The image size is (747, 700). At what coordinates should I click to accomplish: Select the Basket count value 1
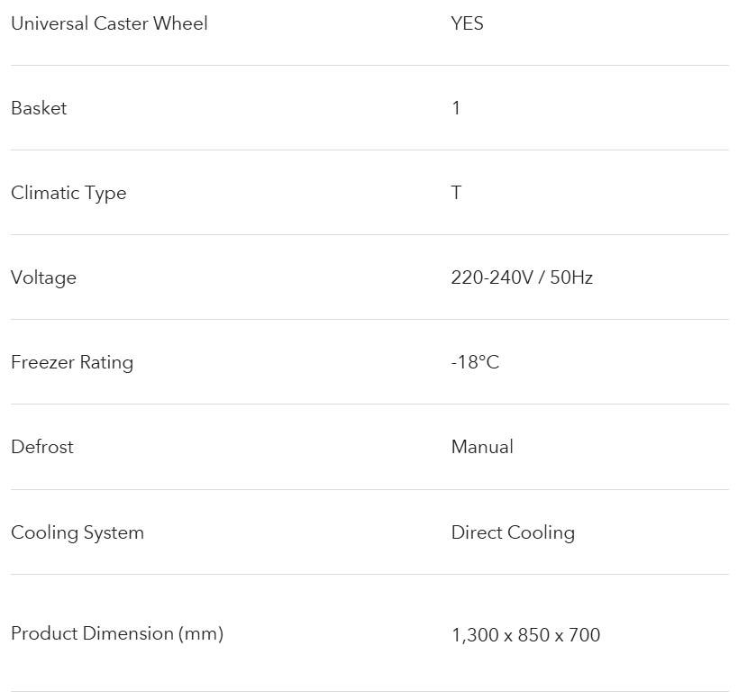pos(456,108)
